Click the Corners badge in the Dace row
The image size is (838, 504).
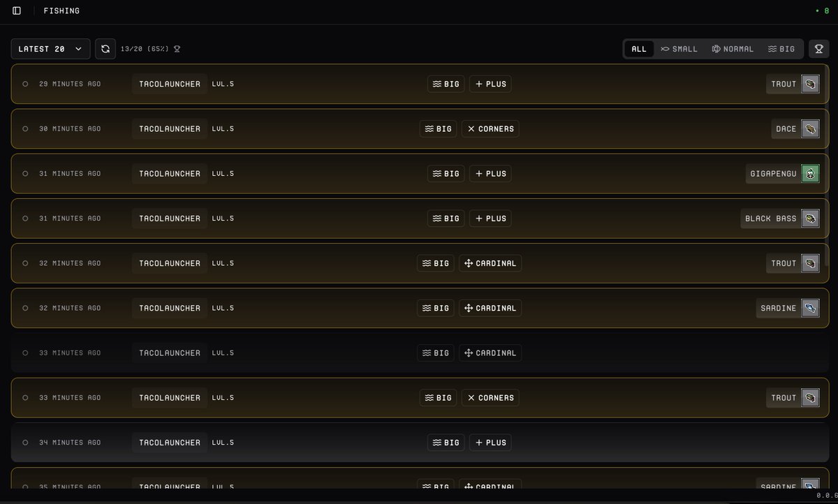[x=490, y=129]
